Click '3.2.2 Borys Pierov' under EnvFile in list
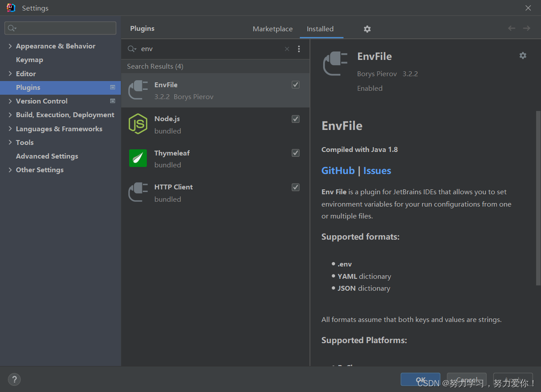This screenshot has width=541, height=392. (184, 96)
